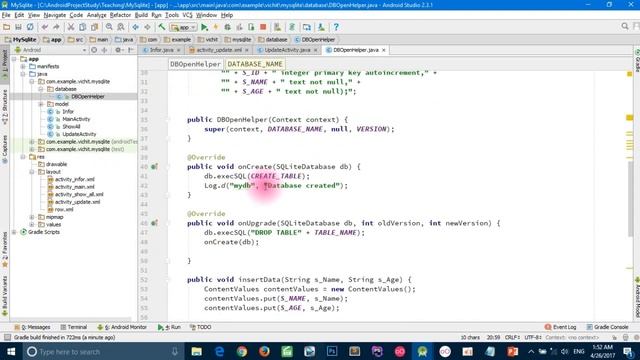Open the Event Log panel
This screenshot has width=640, height=360.
point(560,327)
